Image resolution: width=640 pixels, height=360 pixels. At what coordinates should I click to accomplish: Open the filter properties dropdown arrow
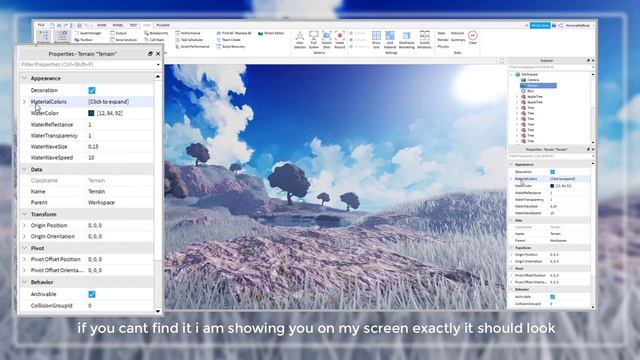click(x=158, y=64)
